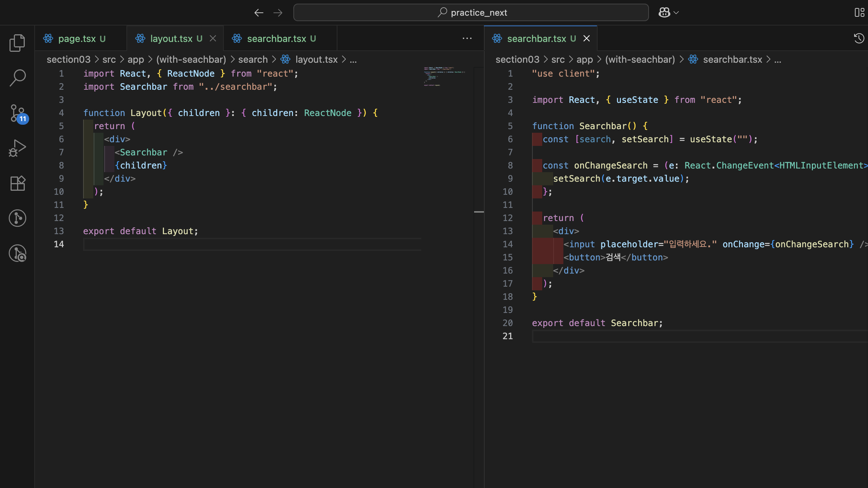This screenshot has width=868, height=488.
Task: Close the right group's searchbar.tsx tab
Action: [586, 38]
